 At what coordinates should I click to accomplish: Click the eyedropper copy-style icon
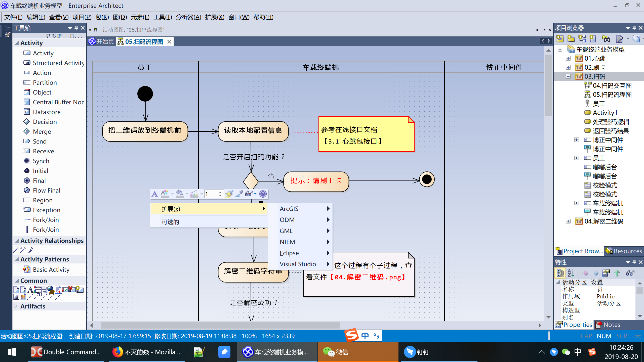[239, 194]
